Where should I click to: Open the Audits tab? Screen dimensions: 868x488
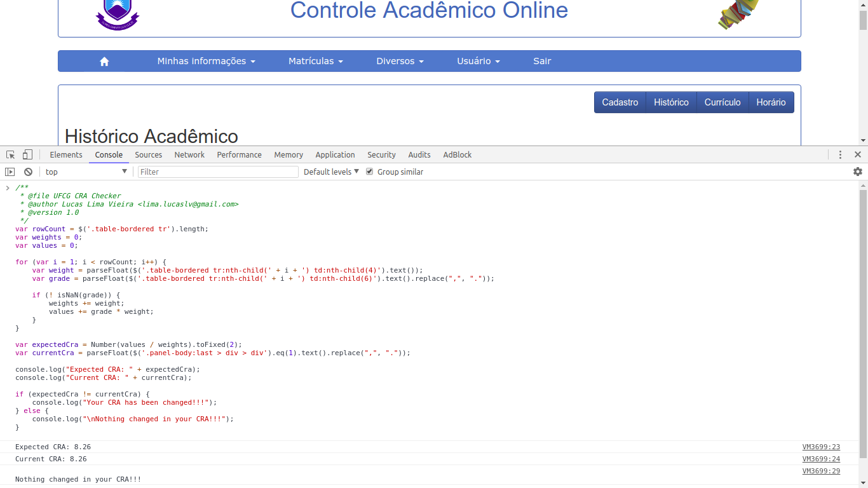point(419,154)
